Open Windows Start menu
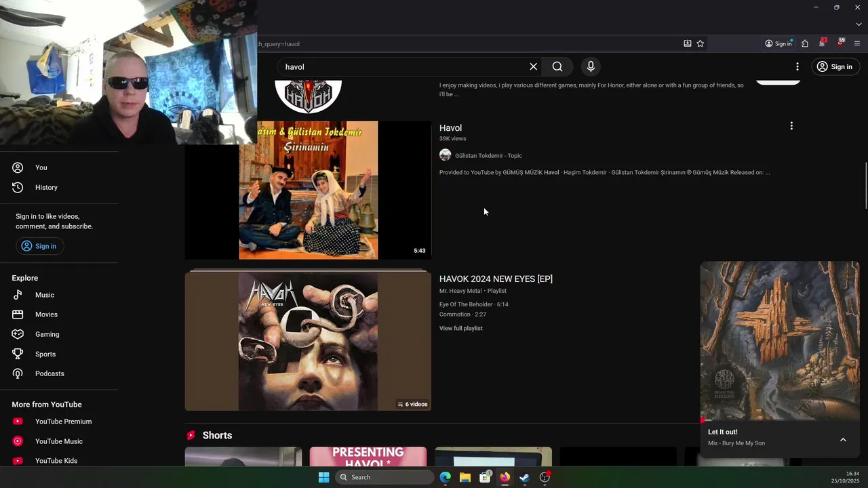The height and width of the screenshot is (488, 868). pos(324,477)
